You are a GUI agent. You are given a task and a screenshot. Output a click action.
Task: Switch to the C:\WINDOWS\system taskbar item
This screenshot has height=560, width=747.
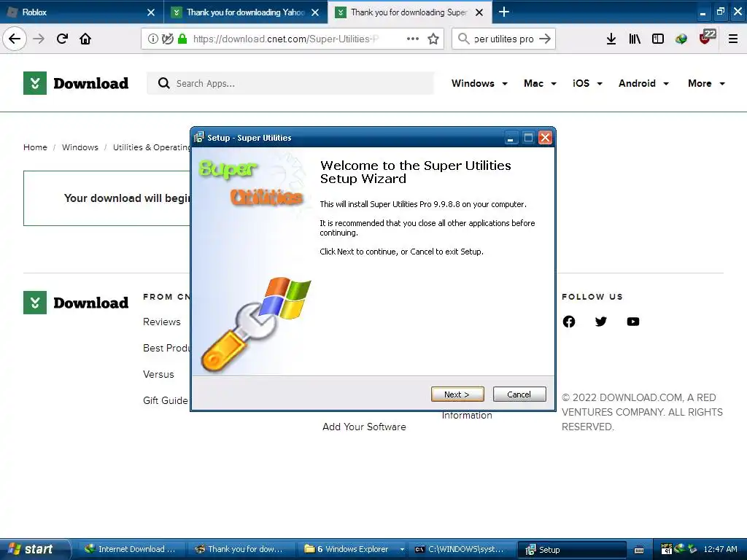pos(462,550)
